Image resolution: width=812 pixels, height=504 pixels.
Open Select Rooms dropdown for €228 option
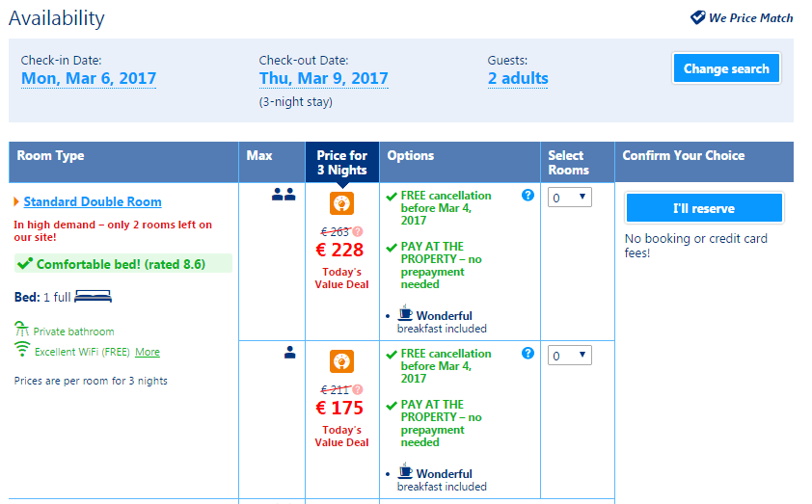[x=569, y=198]
